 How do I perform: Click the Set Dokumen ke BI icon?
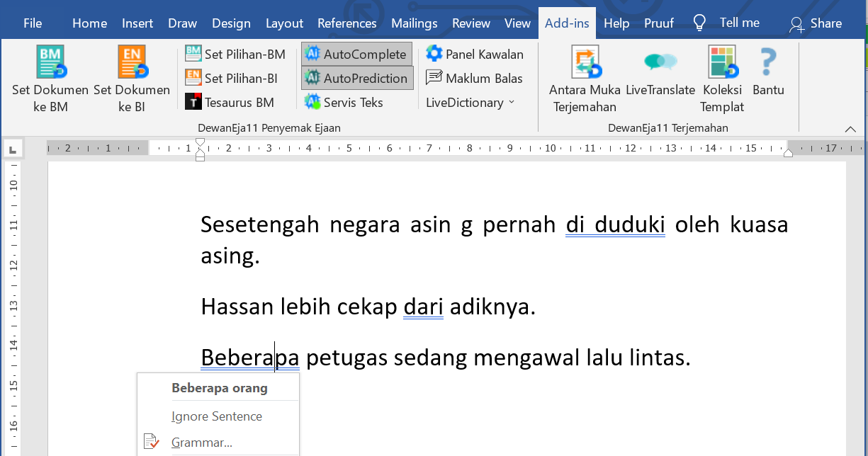(132, 62)
